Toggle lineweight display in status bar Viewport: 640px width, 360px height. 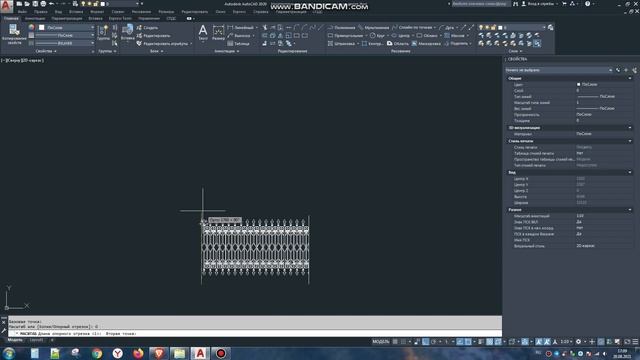[x=481, y=342]
